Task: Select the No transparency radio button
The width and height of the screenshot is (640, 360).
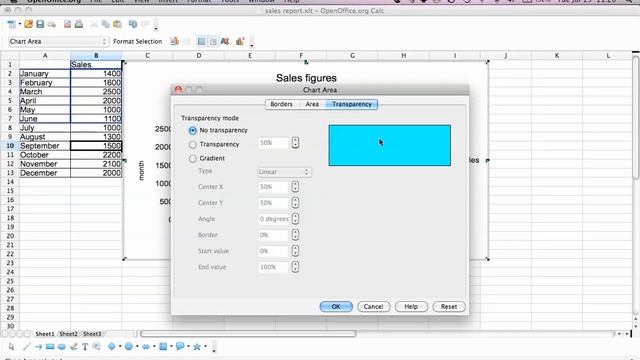Action: pyautogui.click(x=193, y=131)
